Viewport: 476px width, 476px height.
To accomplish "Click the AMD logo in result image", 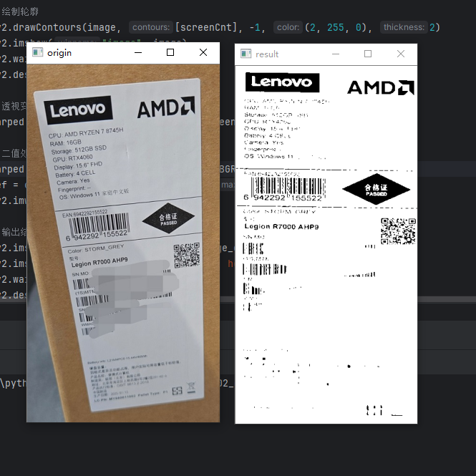I will click(380, 87).
